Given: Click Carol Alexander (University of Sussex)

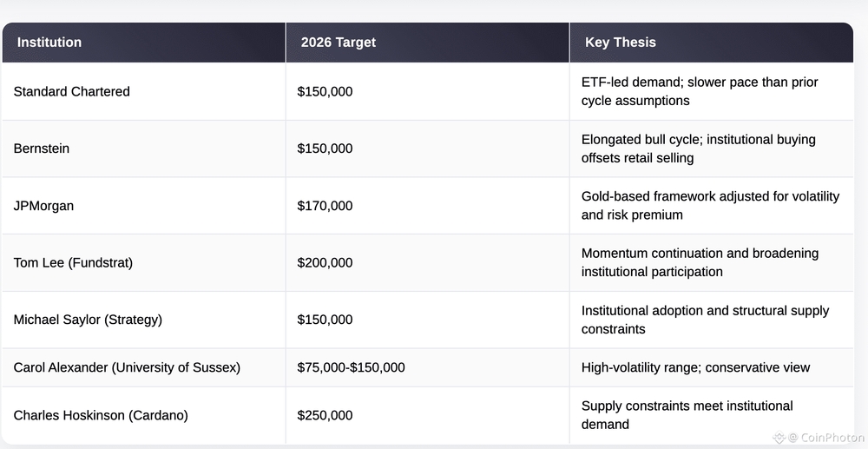Looking at the screenshot, I should pos(127,367).
